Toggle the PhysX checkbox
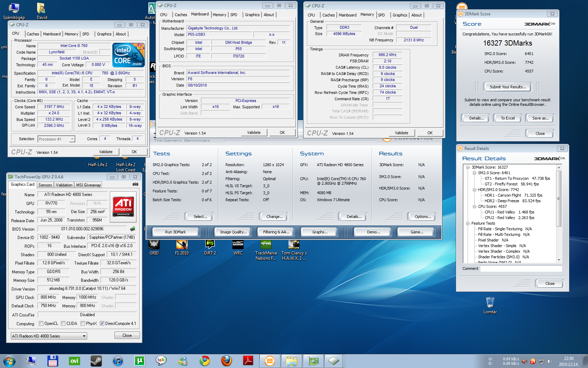 pyautogui.click(x=83, y=323)
